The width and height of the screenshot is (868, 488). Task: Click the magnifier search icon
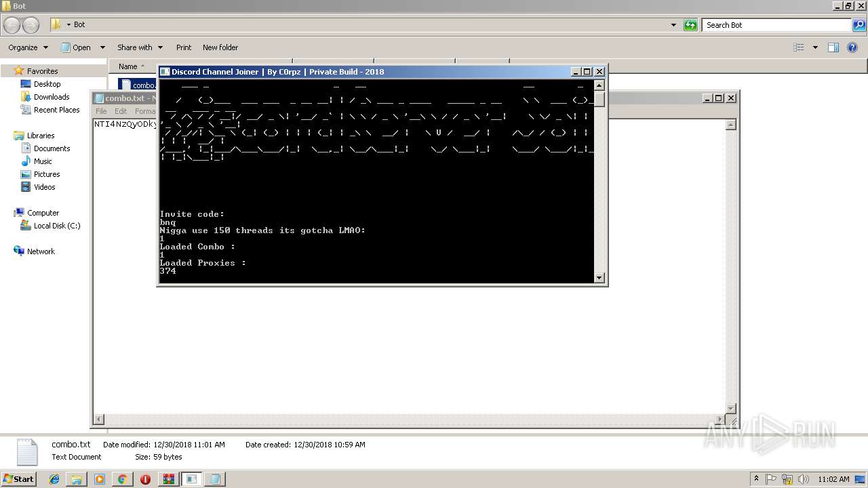859,25
